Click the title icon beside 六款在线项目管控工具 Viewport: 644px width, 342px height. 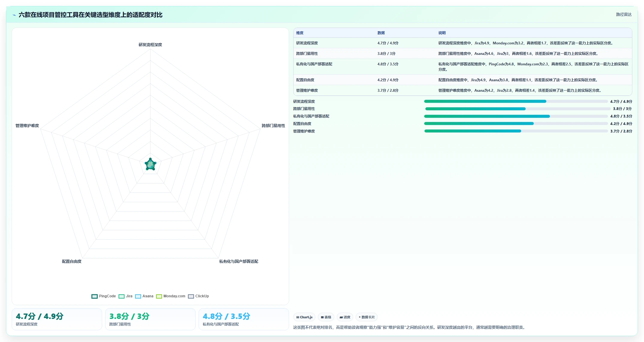pyautogui.click(x=14, y=15)
